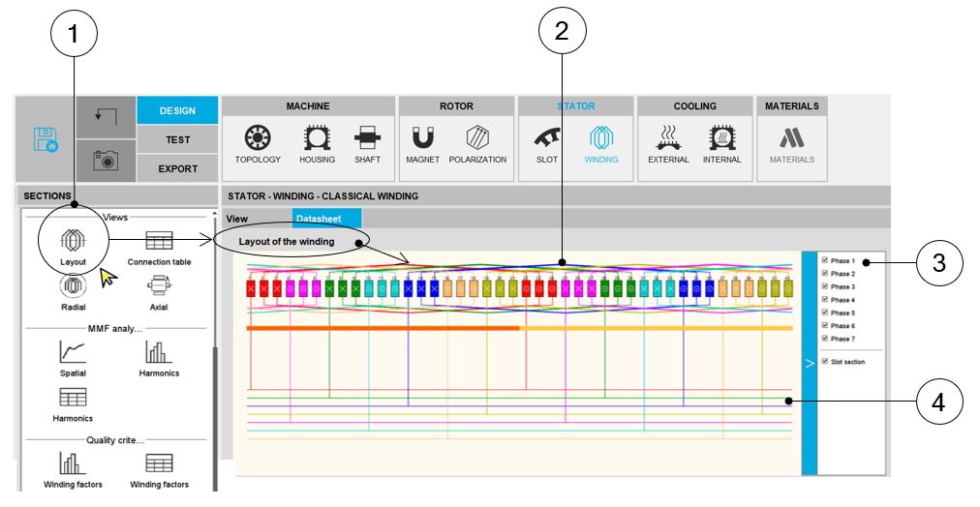The width and height of the screenshot is (980, 507).
Task: Click the TEST mode button
Action: (177, 139)
